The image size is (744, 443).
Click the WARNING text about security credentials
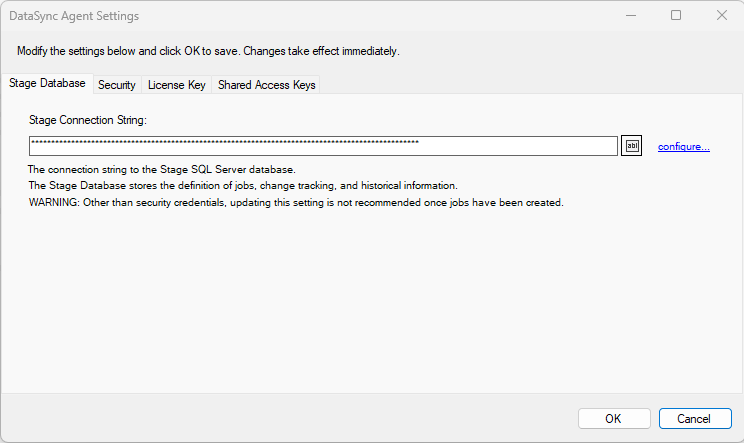pos(296,203)
